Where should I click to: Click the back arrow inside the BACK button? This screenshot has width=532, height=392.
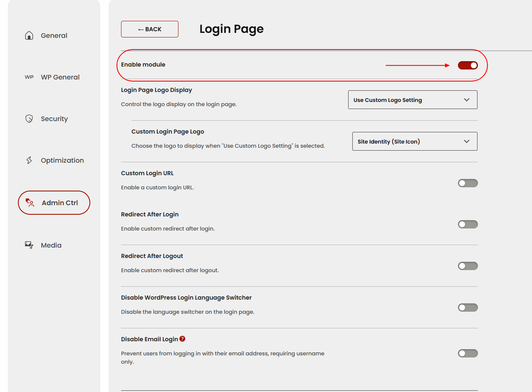point(140,29)
